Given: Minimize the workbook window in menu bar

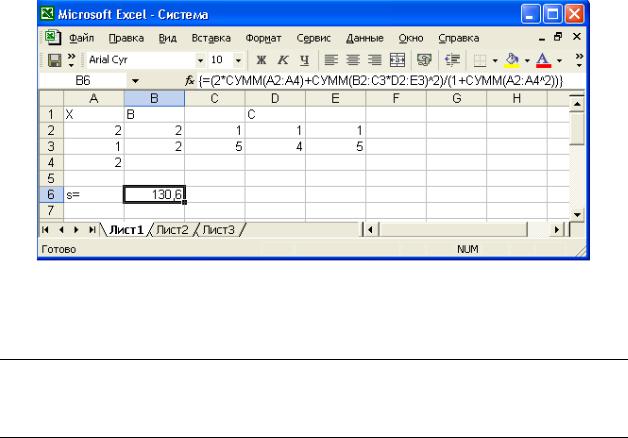Looking at the screenshot, I should (x=542, y=38).
